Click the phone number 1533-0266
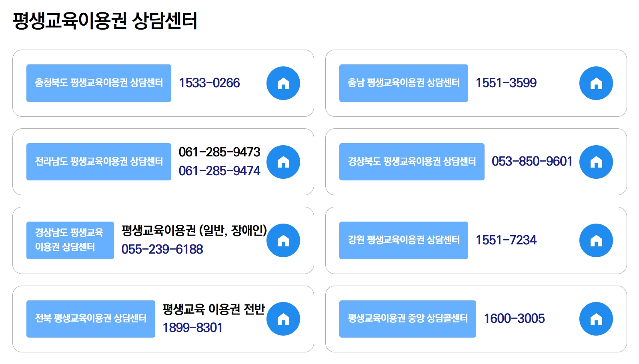This screenshot has height=364, width=639. [210, 83]
